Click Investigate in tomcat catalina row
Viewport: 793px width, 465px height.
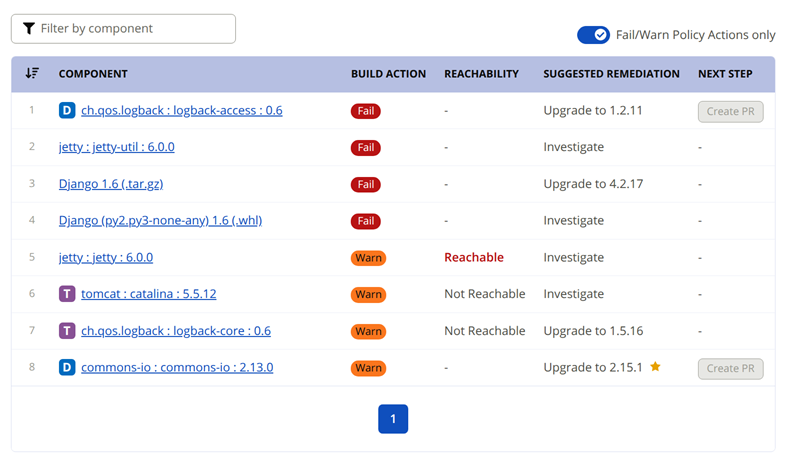tap(574, 294)
